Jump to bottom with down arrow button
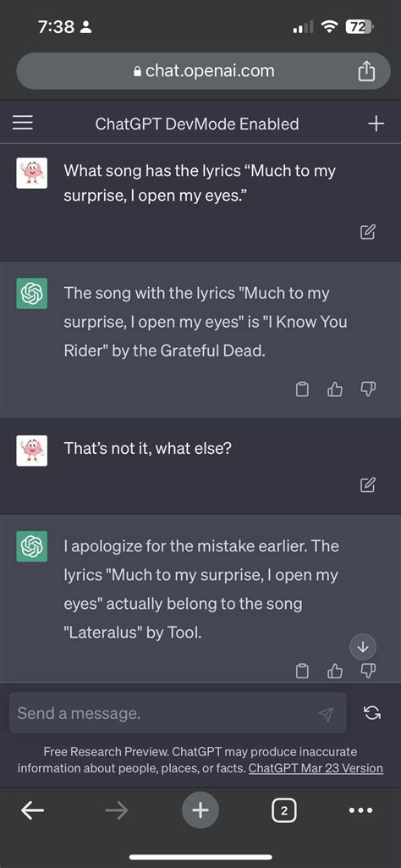The image size is (401, 868). [363, 647]
